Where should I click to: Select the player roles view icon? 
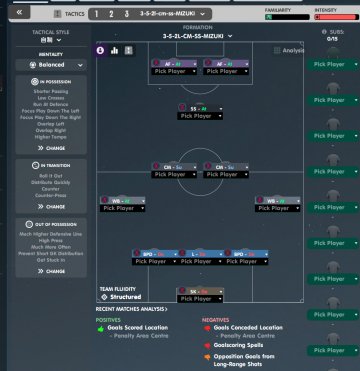pos(100,50)
